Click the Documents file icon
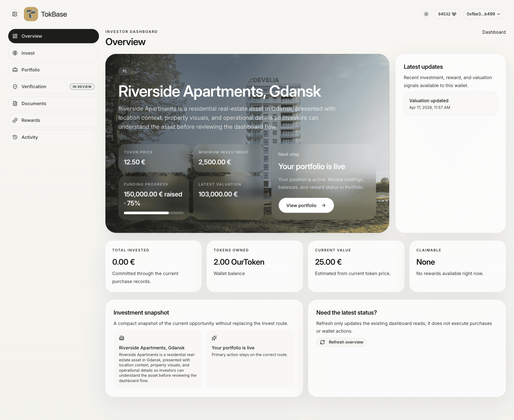The image size is (514, 420). tap(15, 104)
